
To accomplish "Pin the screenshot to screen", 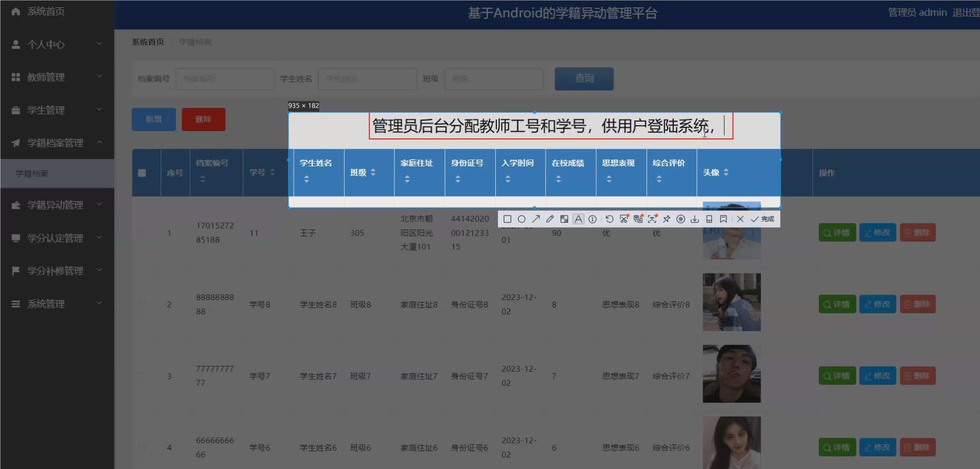I will coord(667,219).
